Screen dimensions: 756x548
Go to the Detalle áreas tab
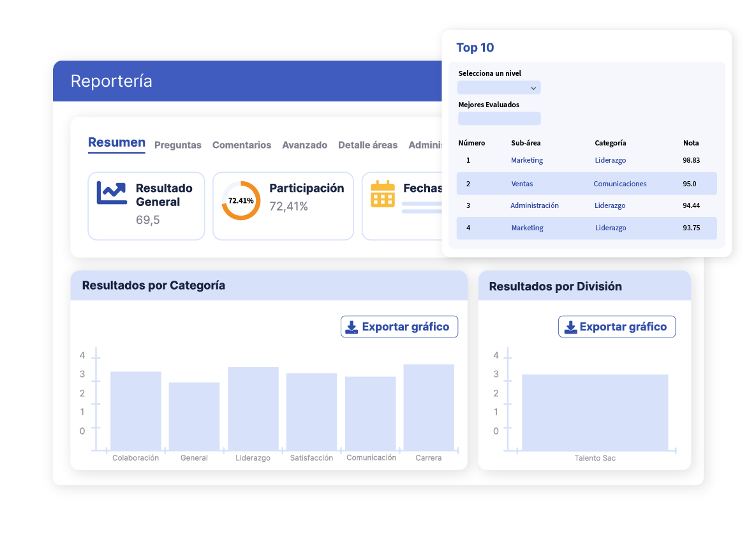coord(367,145)
